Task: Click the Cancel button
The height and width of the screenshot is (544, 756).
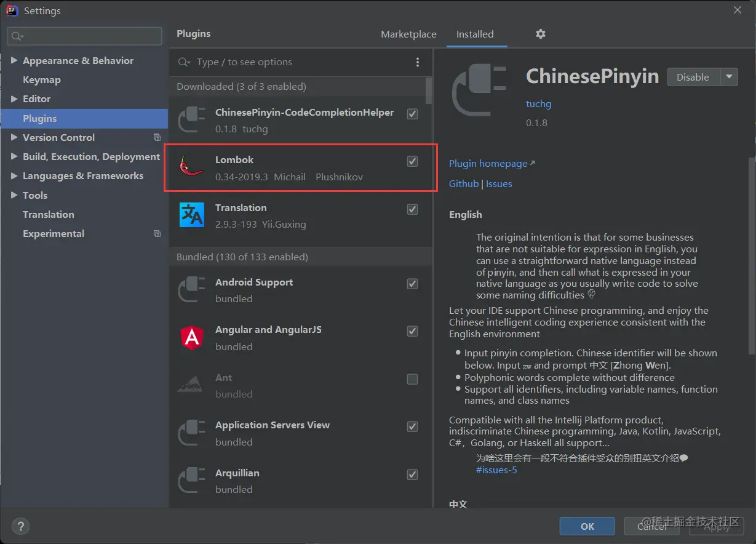Action: pos(651,526)
